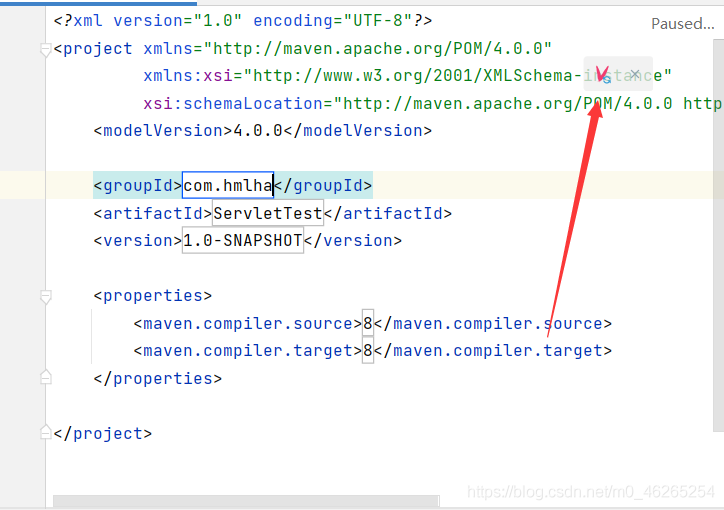Click the closing "</version>" tag
The width and height of the screenshot is (724, 510).
click(353, 240)
